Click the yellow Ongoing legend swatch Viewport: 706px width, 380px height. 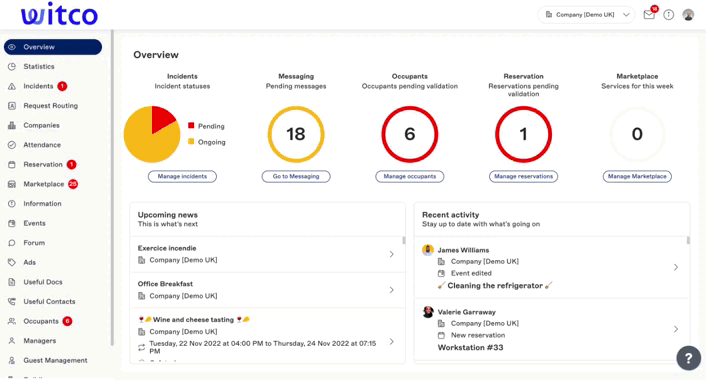191,141
